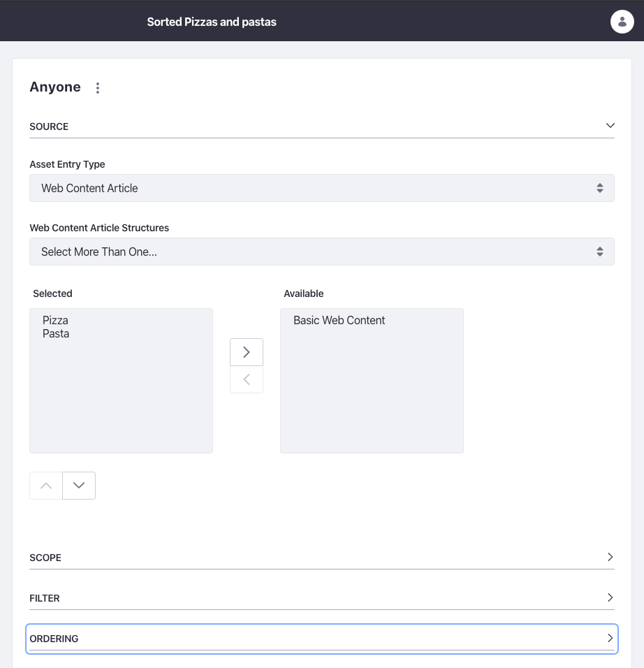
Task: Open the kebab menu beside Anyone
Action: [98, 87]
